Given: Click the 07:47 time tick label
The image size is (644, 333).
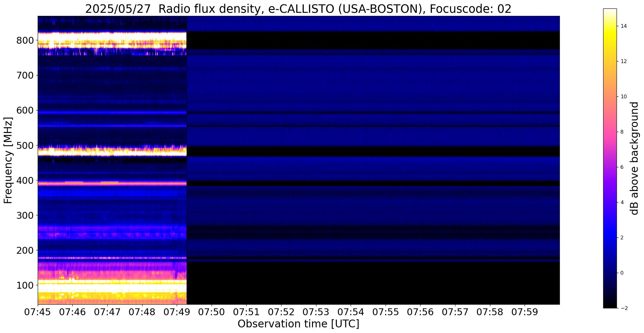Looking at the screenshot, I should point(108,312).
